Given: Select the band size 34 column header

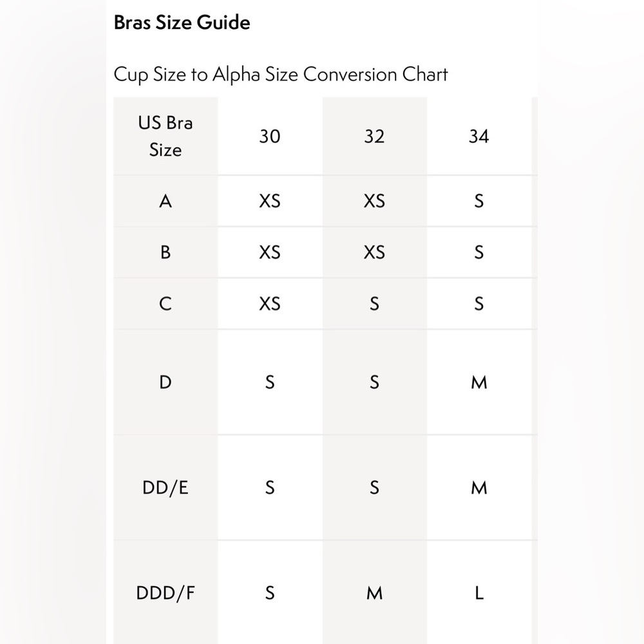Looking at the screenshot, I should click(479, 136).
